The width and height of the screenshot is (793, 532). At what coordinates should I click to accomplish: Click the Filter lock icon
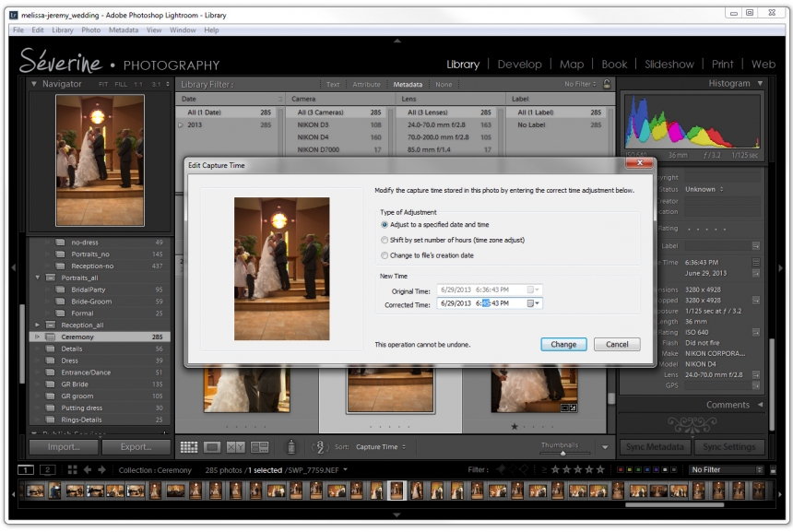(606, 84)
